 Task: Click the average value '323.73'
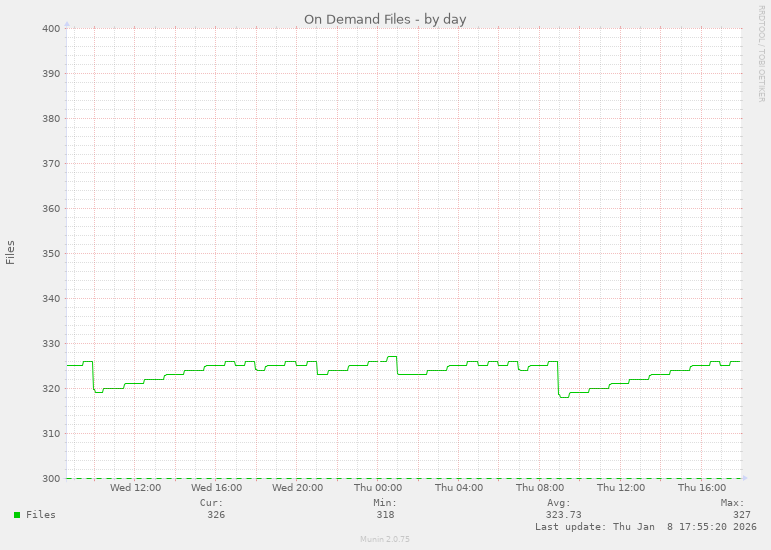pyautogui.click(x=563, y=515)
